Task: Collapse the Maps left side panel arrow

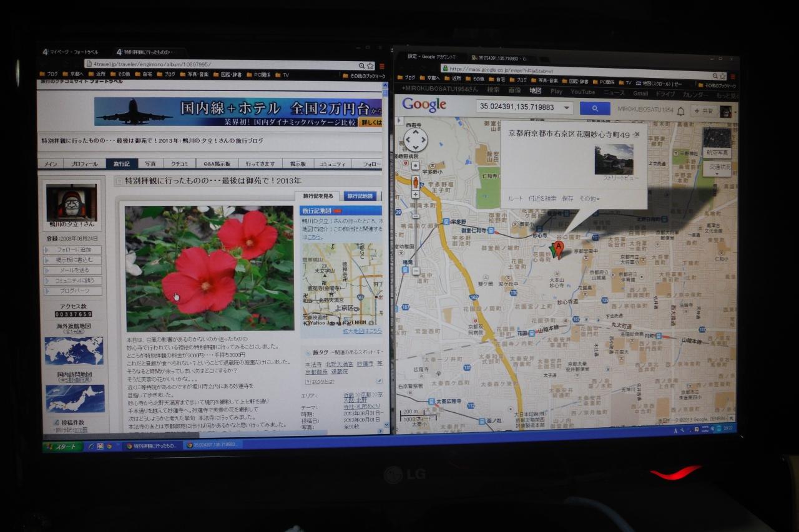Action: pyautogui.click(x=398, y=122)
